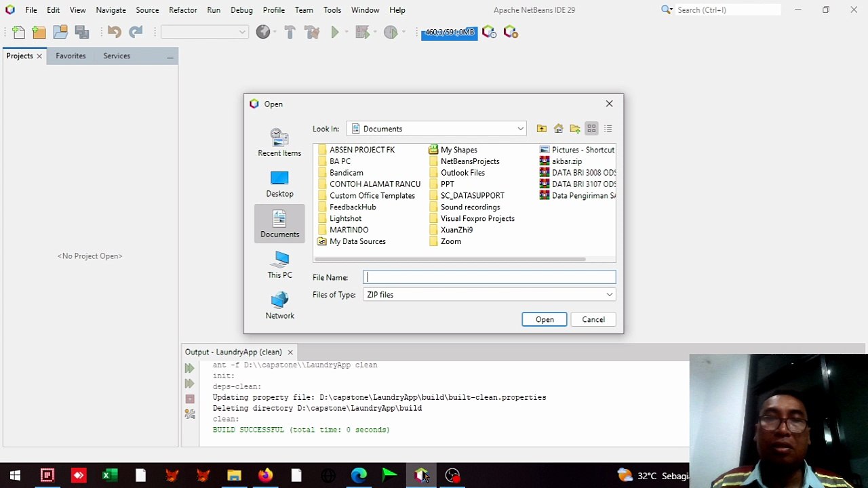Screen dimensions: 868x488
Task: Click the Microsoft Edge taskbar icon
Action: click(359, 476)
